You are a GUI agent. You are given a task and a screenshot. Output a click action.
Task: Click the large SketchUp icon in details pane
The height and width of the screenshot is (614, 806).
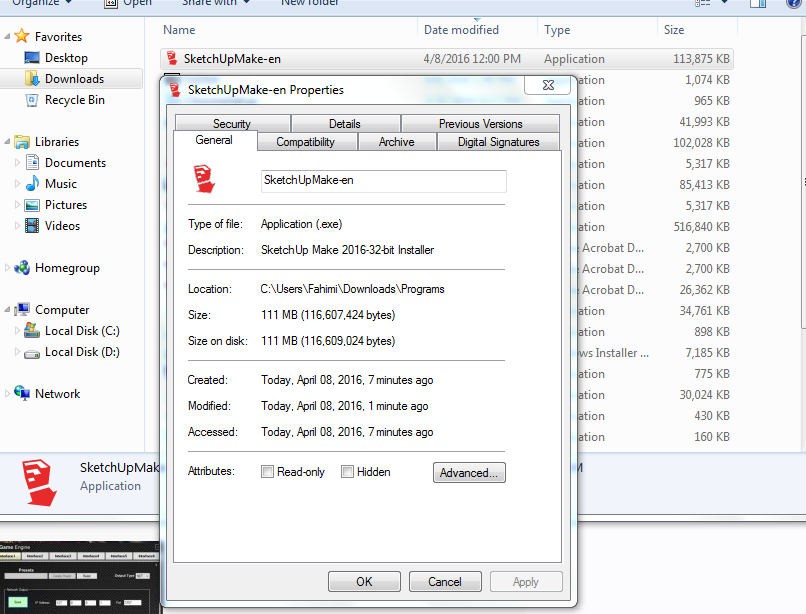tap(39, 483)
